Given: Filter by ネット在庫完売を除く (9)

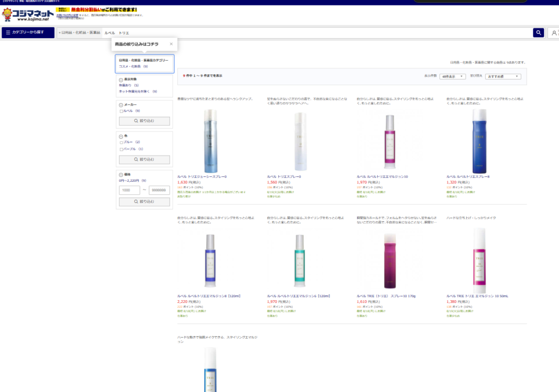Looking at the screenshot, I should click(138, 91).
